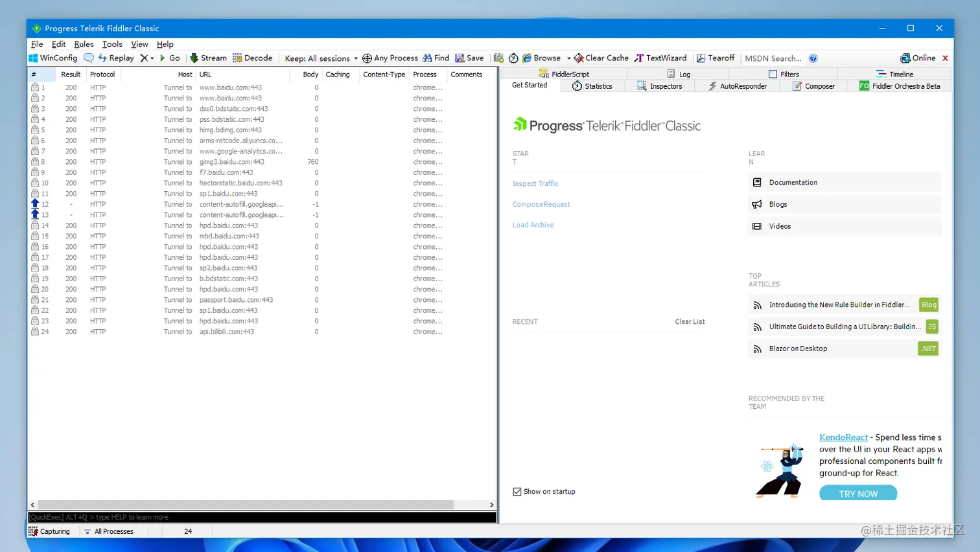Click scroll right arrow in session list
Image resolution: width=980 pixels, height=552 pixels.
click(491, 505)
